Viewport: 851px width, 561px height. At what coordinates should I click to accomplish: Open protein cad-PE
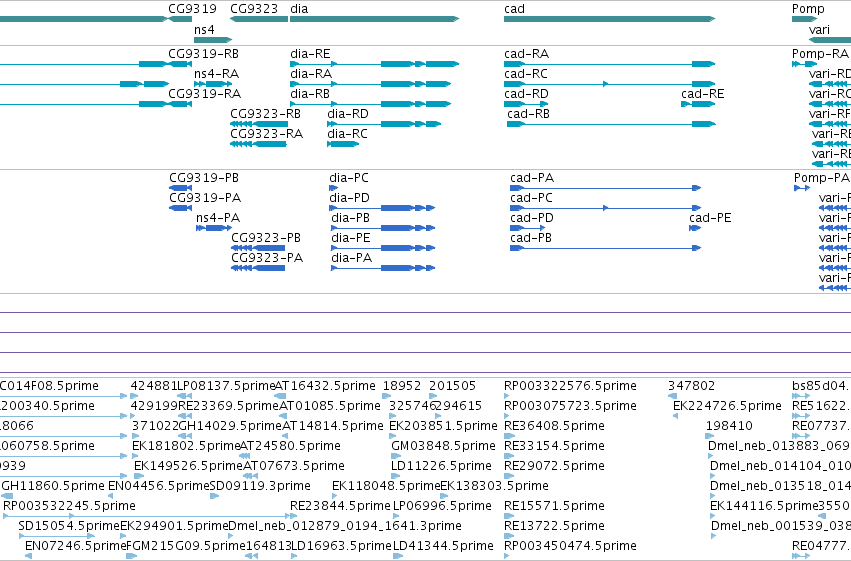click(710, 218)
